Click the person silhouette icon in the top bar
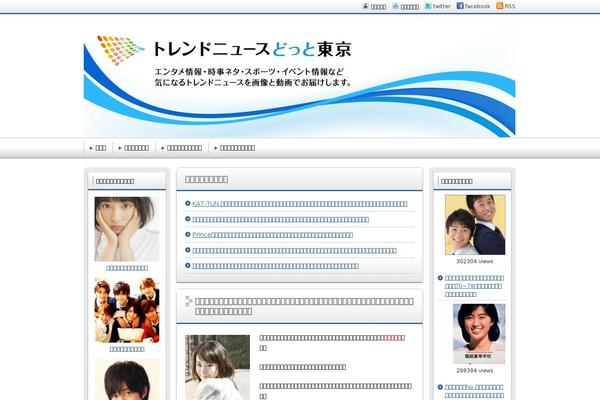Screen dimensions: 600x400 click(x=365, y=6)
